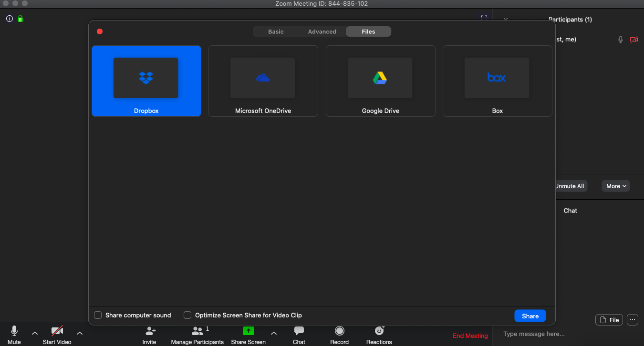Select Google Drive tile
The width and height of the screenshot is (644, 346).
[x=380, y=81]
